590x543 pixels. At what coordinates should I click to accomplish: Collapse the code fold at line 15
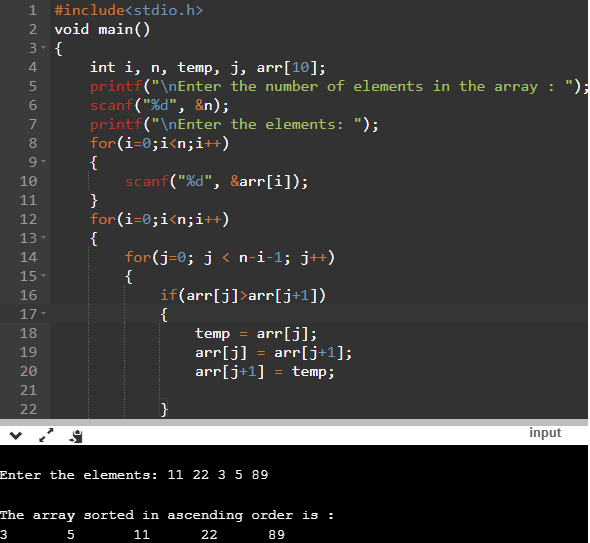pos(44,275)
